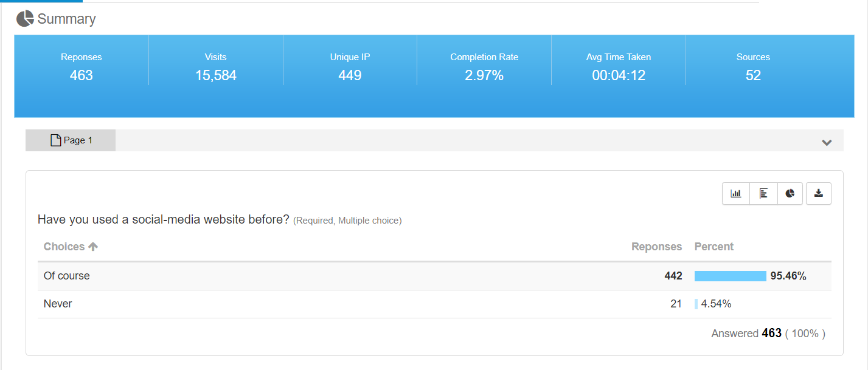Sort the table by Choices column

(64, 247)
